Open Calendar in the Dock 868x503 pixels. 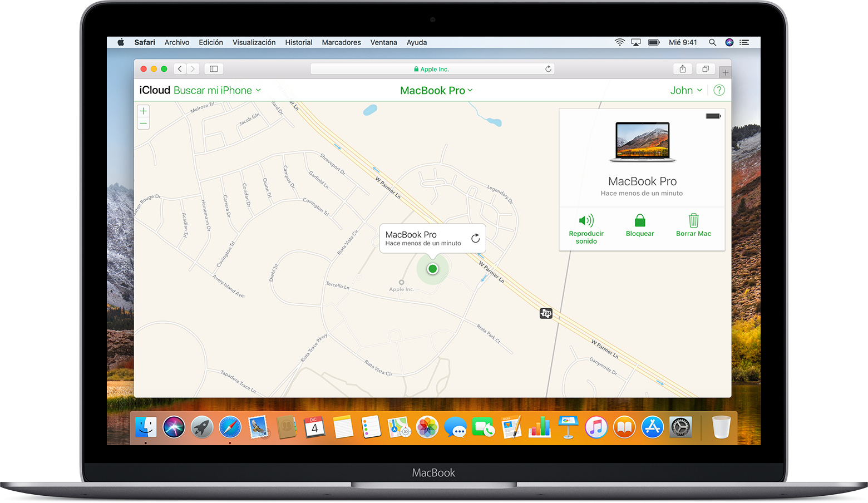[314, 427]
